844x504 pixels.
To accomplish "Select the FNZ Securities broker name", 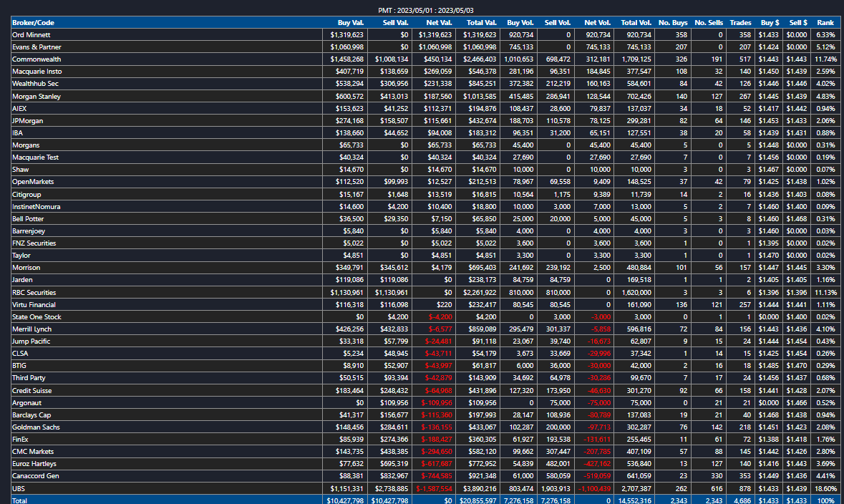I will tap(34, 243).
